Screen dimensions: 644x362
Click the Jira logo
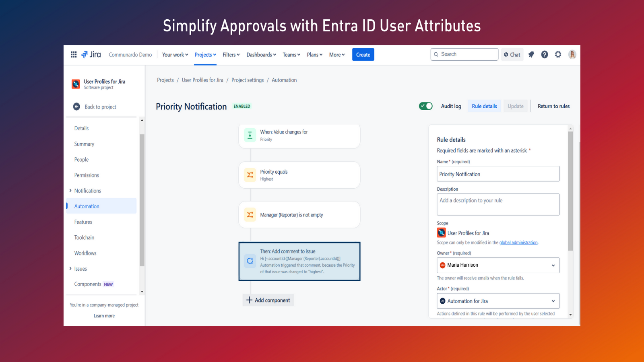[x=91, y=55]
